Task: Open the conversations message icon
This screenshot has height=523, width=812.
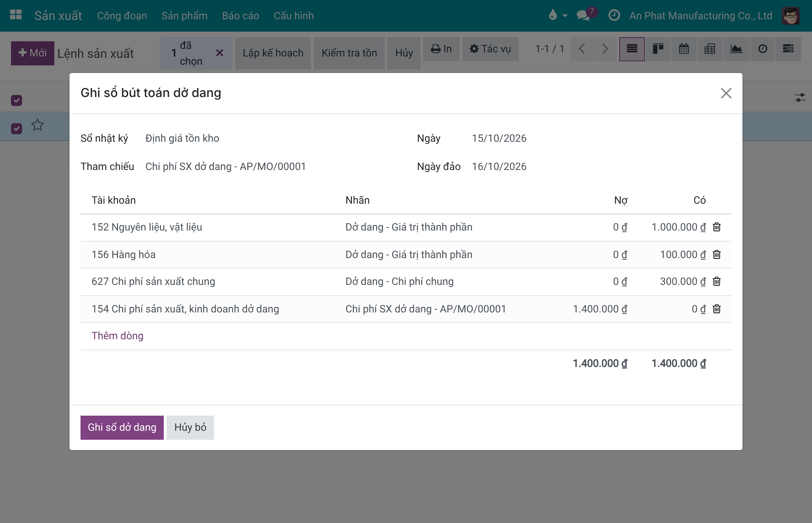Action: [584, 15]
